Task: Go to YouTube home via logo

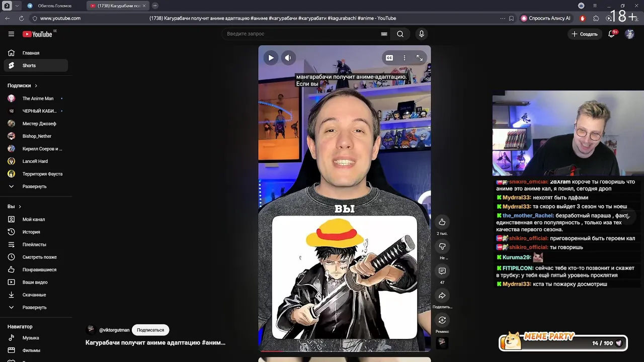Action: 38,34
